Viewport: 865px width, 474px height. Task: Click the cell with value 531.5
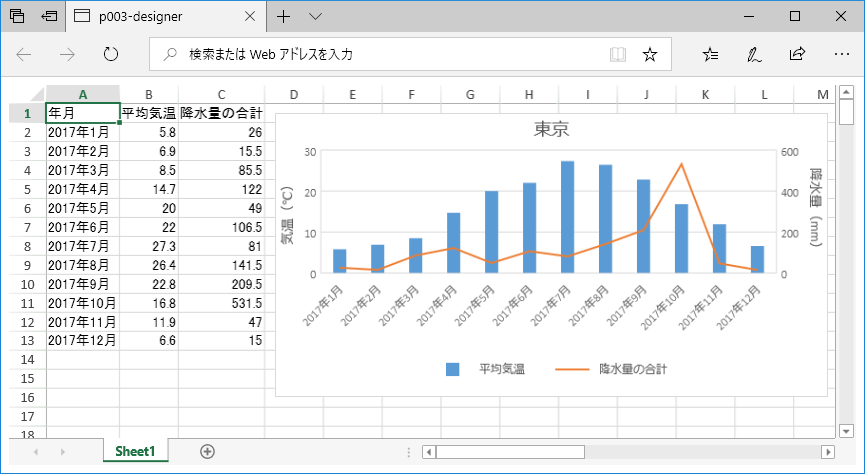[221, 303]
